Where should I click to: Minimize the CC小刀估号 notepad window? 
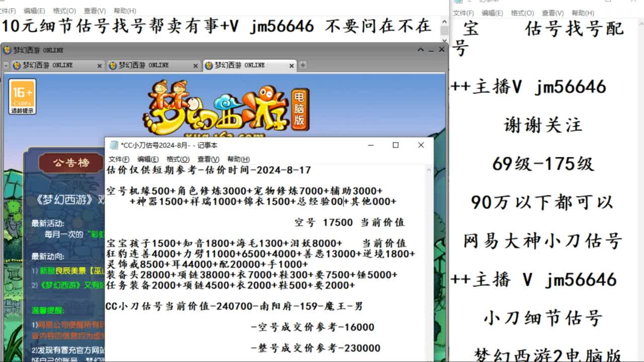371,145
